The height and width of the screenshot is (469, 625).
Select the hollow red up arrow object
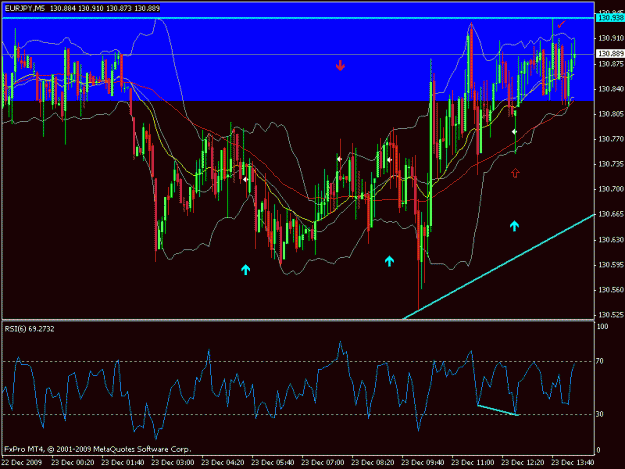coord(515,173)
